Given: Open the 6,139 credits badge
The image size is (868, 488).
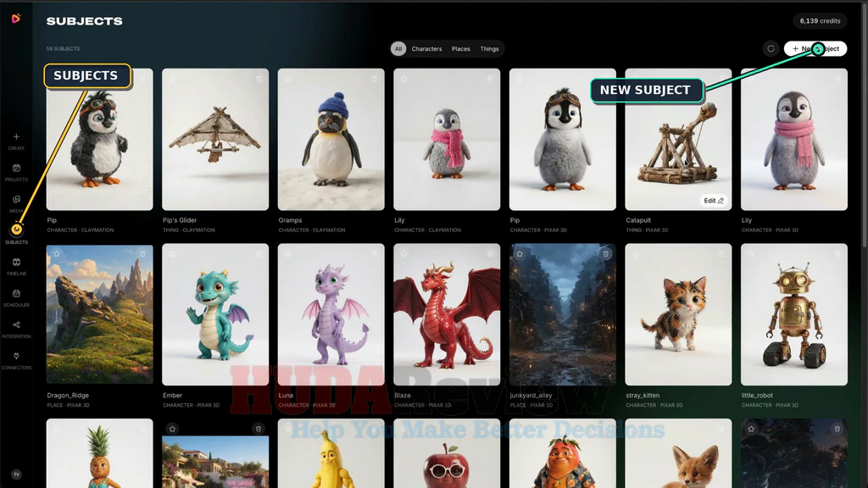Looking at the screenshot, I should (820, 21).
